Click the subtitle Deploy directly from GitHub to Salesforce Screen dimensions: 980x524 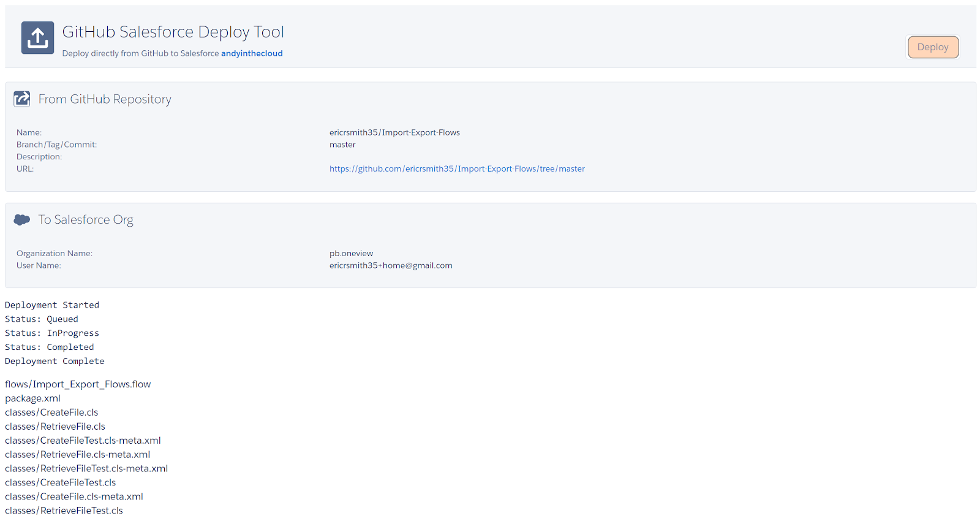point(140,53)
